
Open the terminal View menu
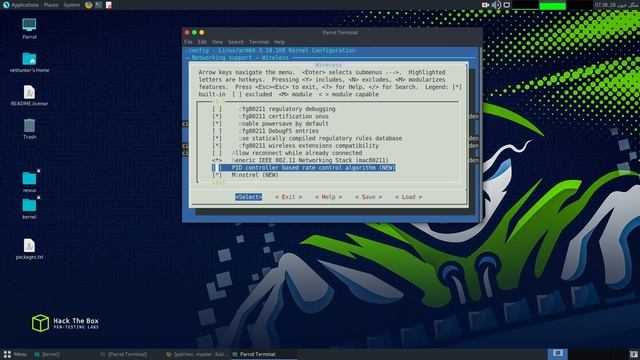(x=217, y=42)
